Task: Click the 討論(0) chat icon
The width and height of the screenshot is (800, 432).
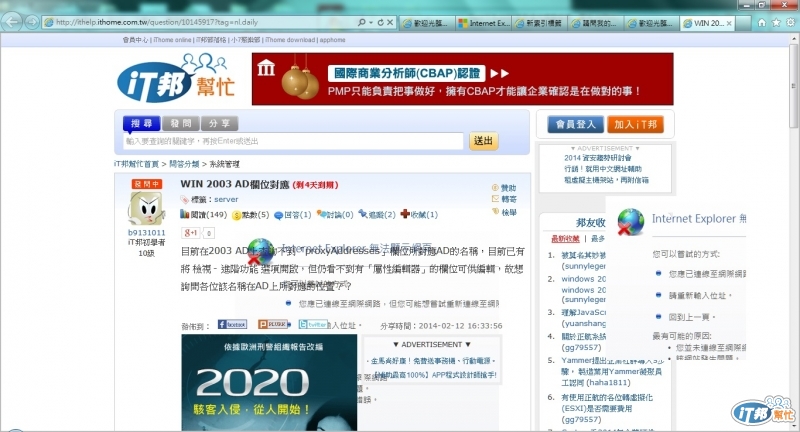Action: (x=321, y=214)
